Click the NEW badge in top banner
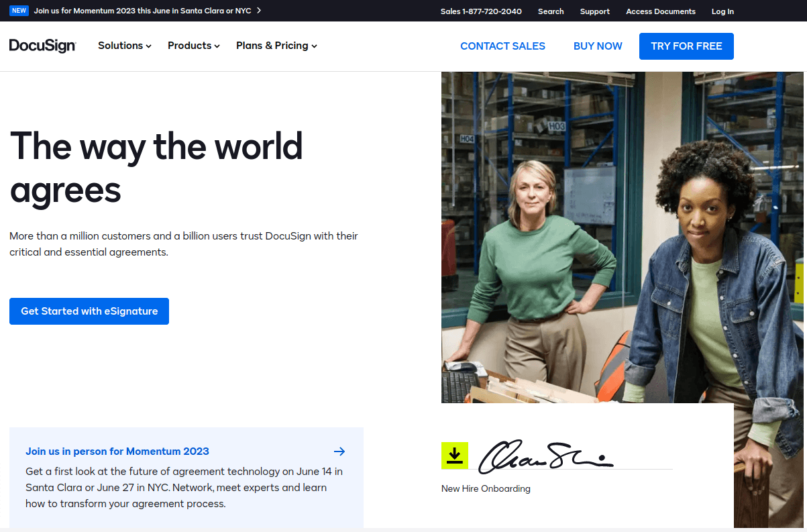This screenshot has height=532, width=807. click(19, 11)
